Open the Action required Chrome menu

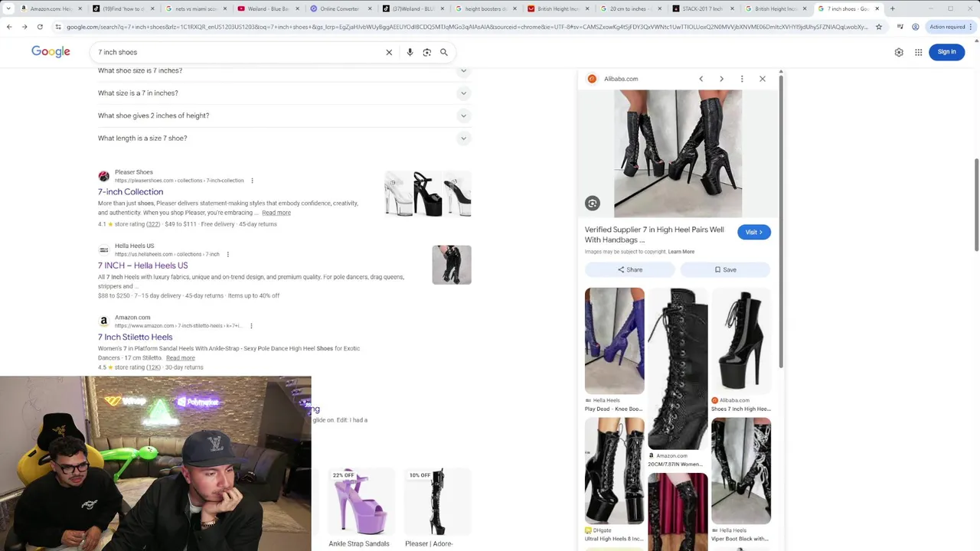(x=950, y=27)
